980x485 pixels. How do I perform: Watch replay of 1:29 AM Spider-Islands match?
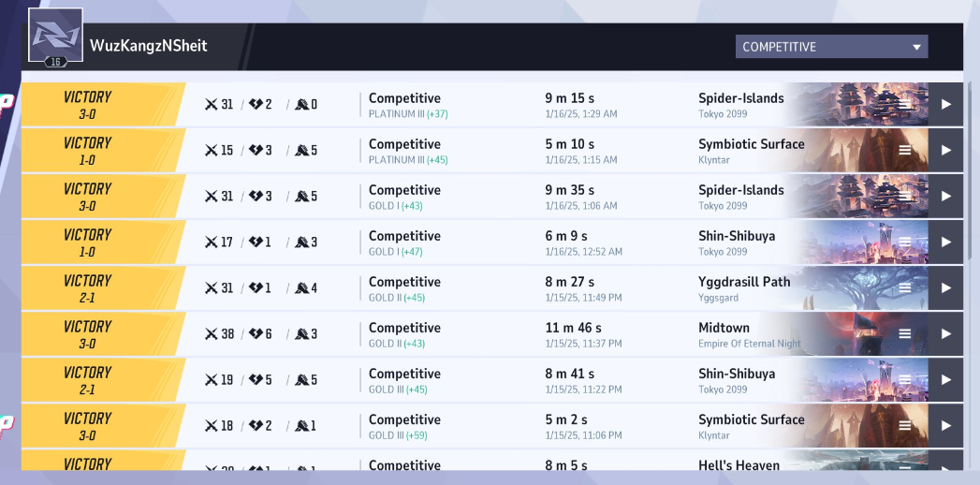[x=945, y=105]
